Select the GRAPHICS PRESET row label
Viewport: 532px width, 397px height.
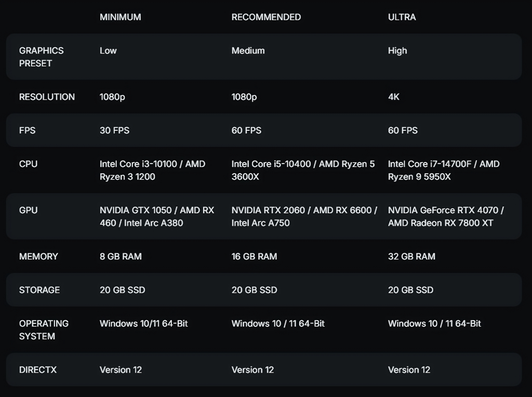[42, 57]
